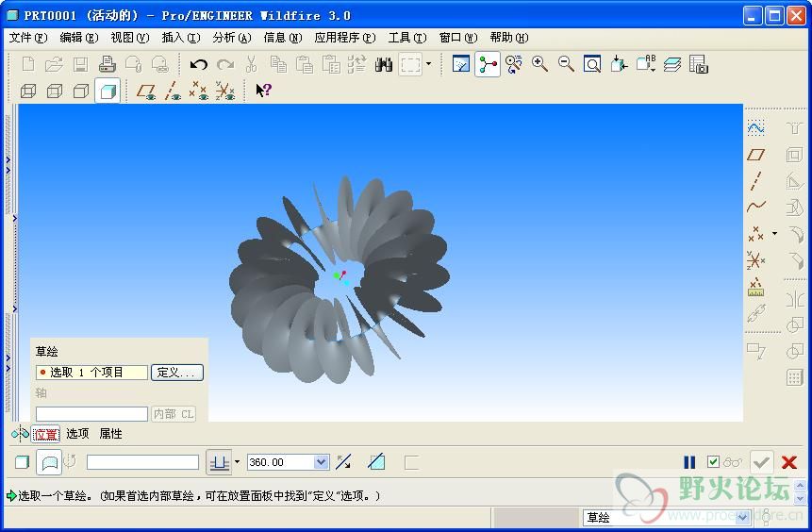The width and height of the screenshot is (812, 532).
Task: Click the Cut scissors icon
Action: pyautogui.click(x=251, y=64)
